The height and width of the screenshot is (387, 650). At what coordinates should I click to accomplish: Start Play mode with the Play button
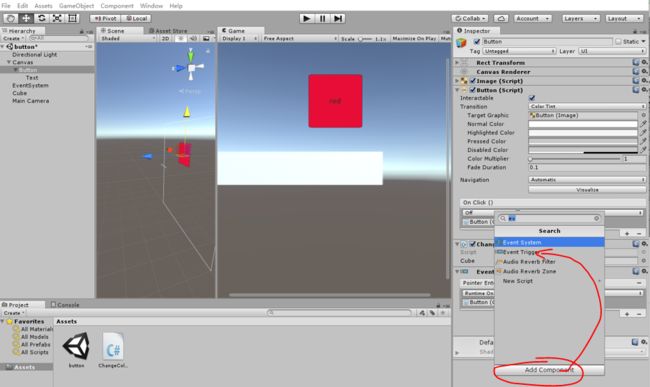(307, 18)
